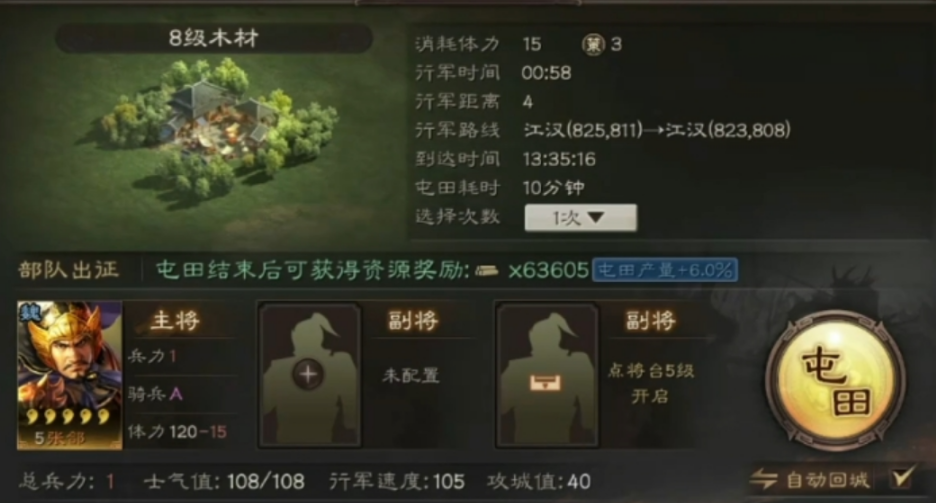The image size is (936, 503).
Task: Tap the 策 token icon beside 3
Action: pos(593,45)
